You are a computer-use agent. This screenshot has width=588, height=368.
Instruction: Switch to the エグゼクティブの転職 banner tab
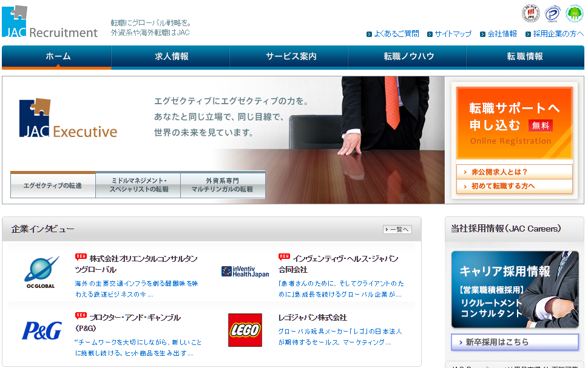[x=53, y=185]
